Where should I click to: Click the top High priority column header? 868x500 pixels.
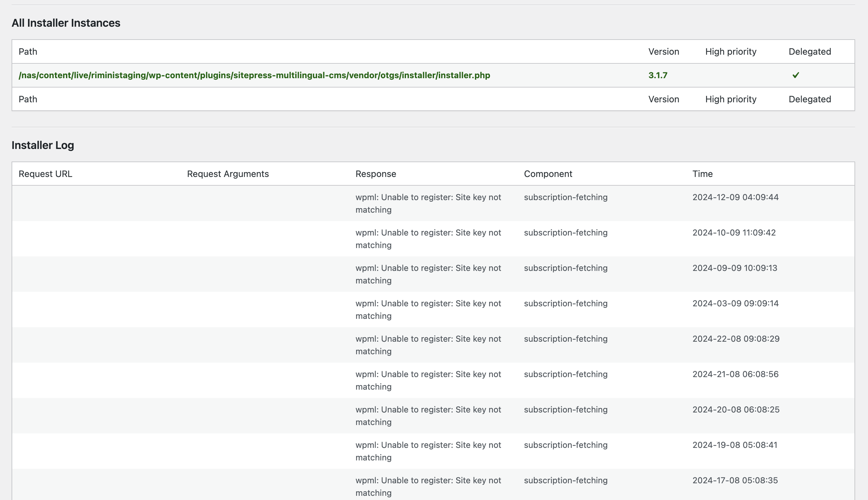(731, 51)
